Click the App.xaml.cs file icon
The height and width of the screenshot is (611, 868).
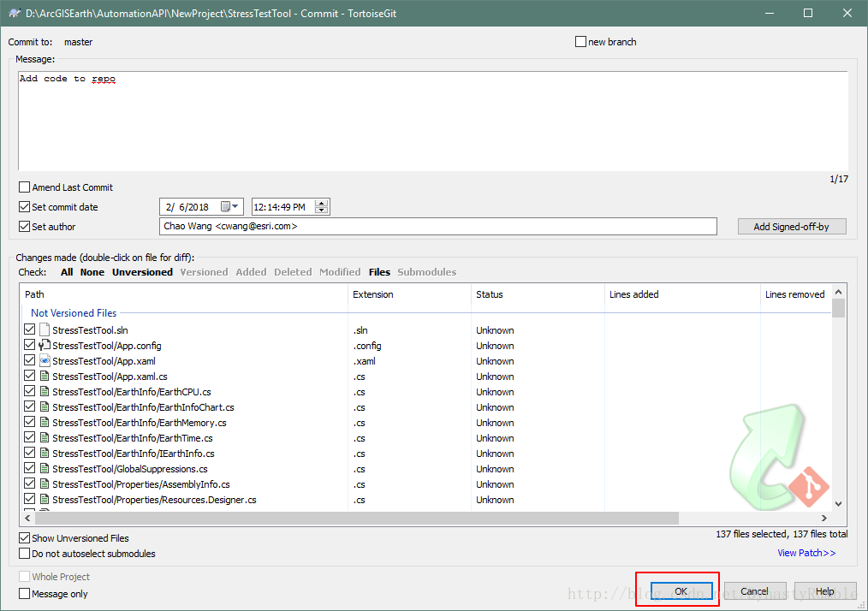click(x=45, y=377)
